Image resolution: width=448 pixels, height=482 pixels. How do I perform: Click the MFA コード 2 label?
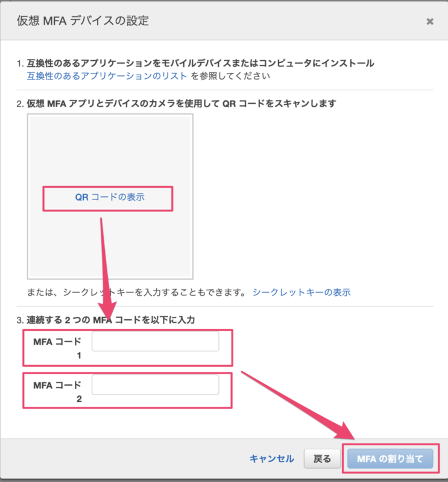pos(57,392)
